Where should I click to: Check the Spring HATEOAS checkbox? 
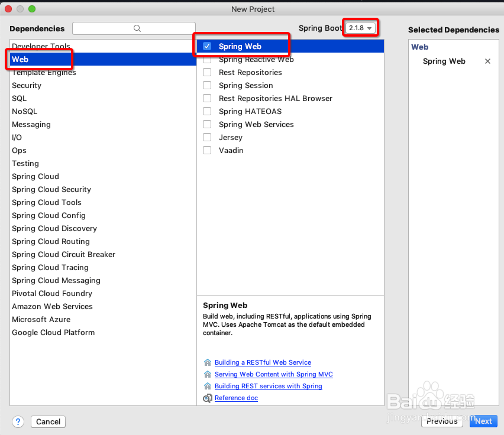(207, 111)
